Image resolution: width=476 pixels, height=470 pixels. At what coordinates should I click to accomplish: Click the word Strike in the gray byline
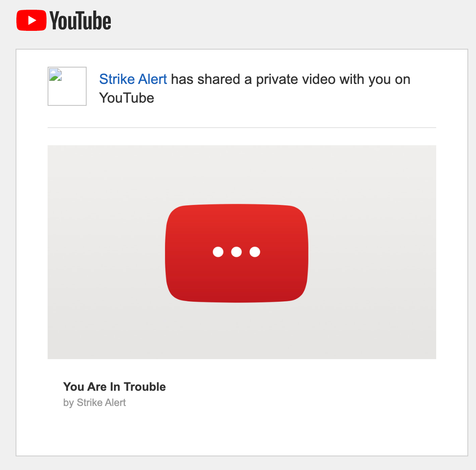(89, 402)
